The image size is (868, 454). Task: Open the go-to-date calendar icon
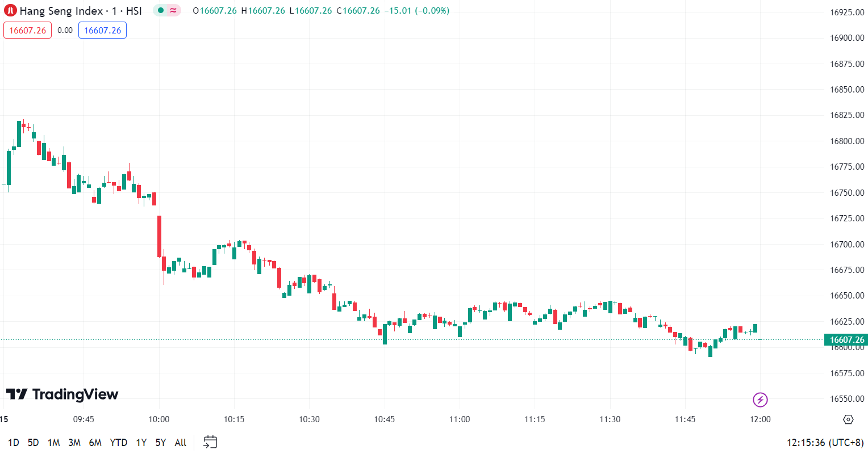click(x=210, y=442)
